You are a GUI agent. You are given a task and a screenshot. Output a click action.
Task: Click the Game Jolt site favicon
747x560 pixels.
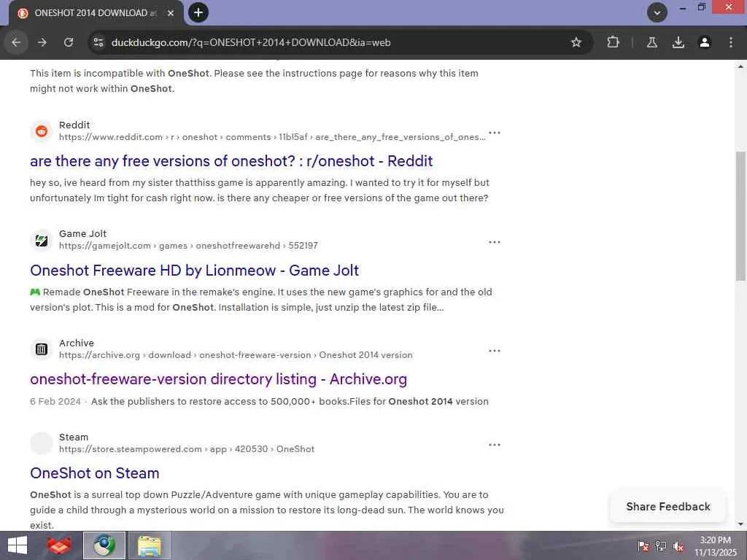(x=42, y=240)
